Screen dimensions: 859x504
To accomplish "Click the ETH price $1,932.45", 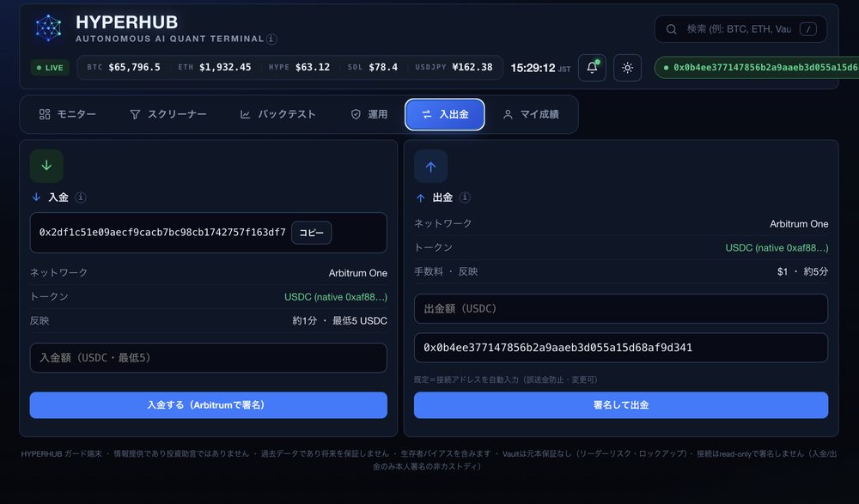I will [225, 67].
